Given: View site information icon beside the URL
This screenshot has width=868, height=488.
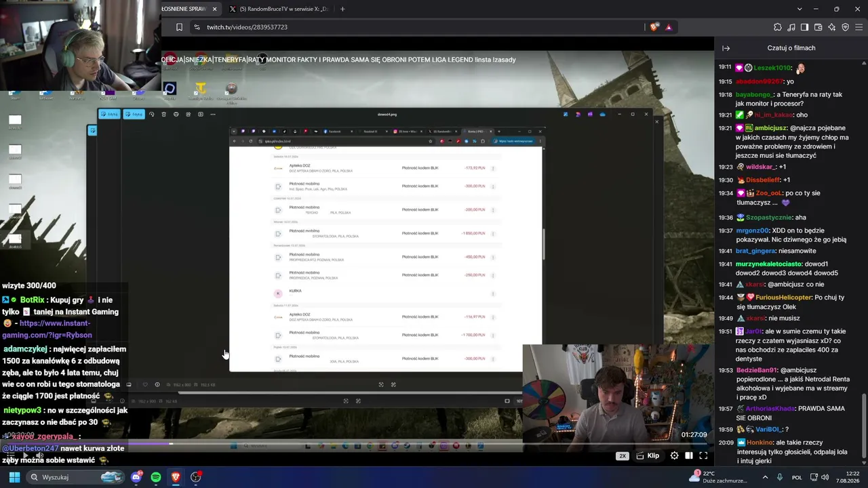Looking at the screenshot, I should tap(197, 27).
